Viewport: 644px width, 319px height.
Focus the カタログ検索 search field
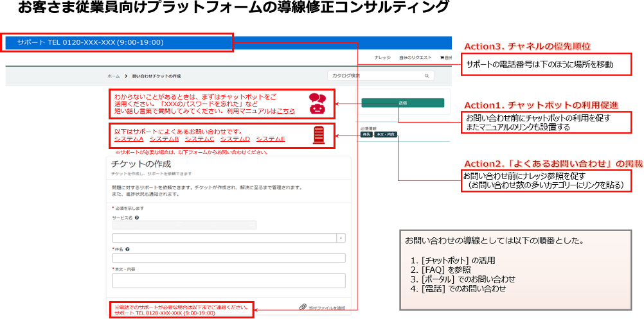click(x=380, y=76)
